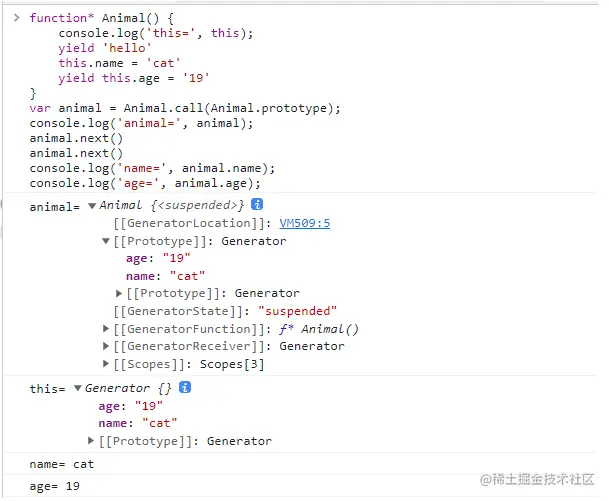Click the console.log('this=', this) line

(x=156, y=33)
